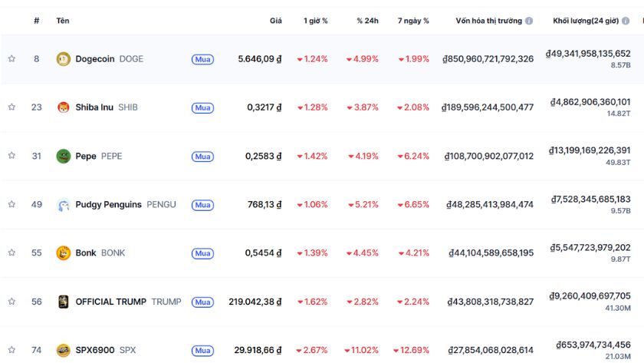Viewport: 644px width, 363px height.
Task: Sort by rank # column header
Action: (37, 21)
